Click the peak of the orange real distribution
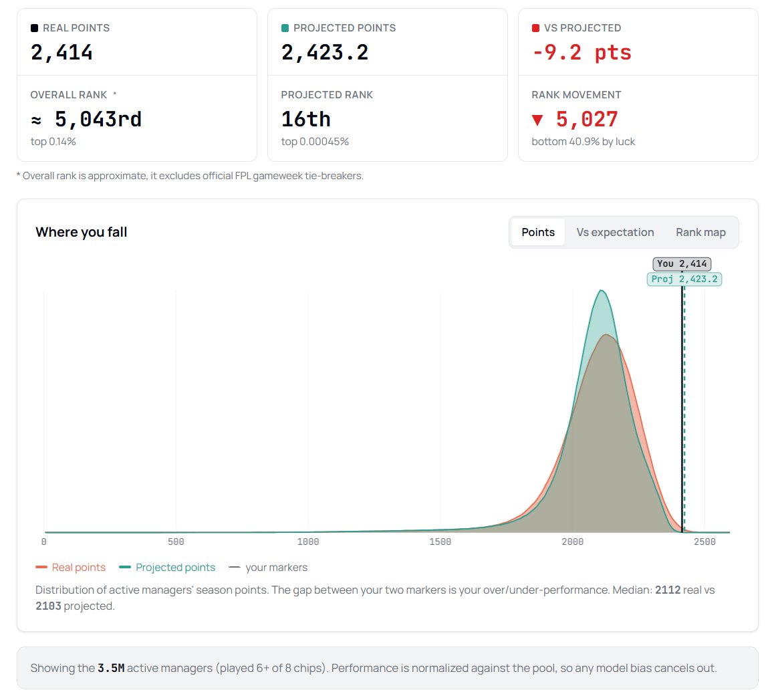The height and width of the screenshot is (700, 774). click(607, 335)
